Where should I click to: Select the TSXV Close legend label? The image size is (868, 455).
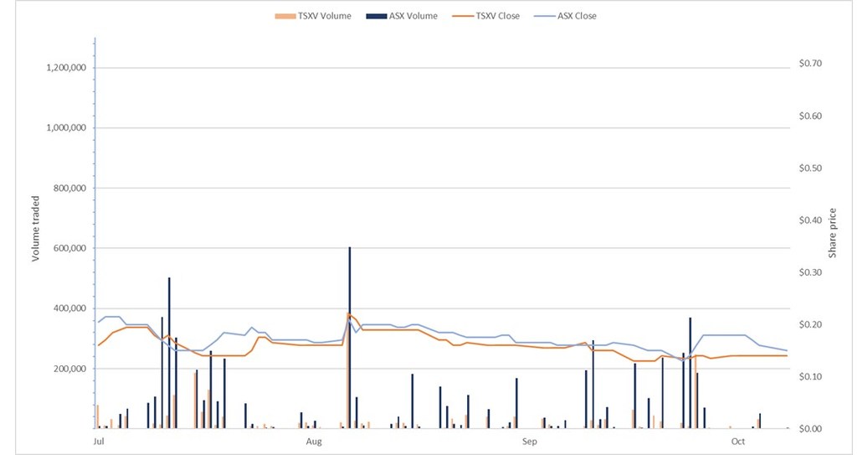click(497, 16)
